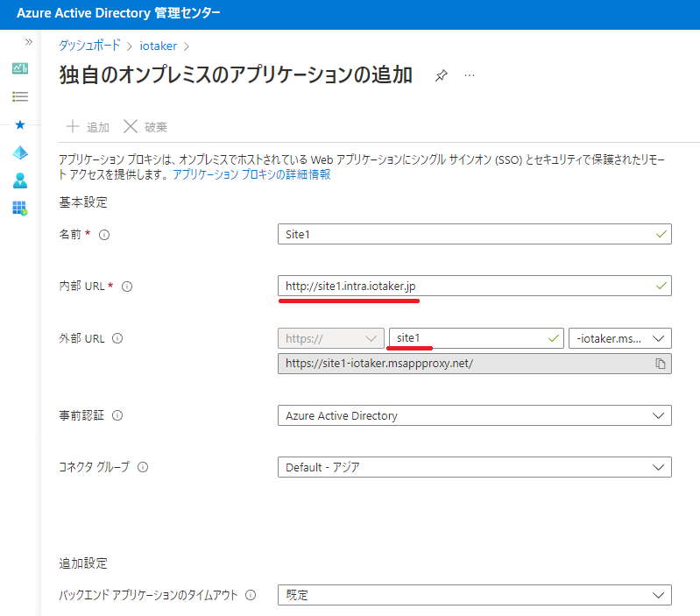700x616 pixels.
Task: Open the Users icon in sidebar
Action: coord(20,181)
